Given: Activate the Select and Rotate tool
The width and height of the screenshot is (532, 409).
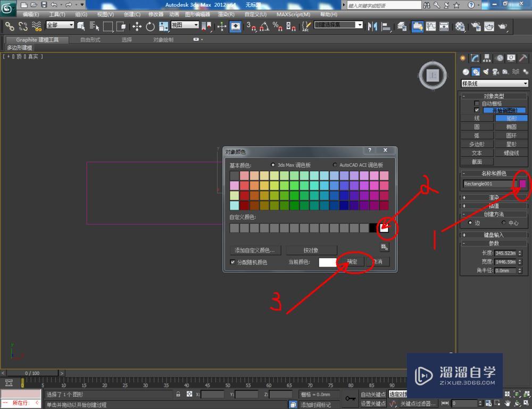Looking at the screenshot, I should pyautogui.click(x=150, y=27).
